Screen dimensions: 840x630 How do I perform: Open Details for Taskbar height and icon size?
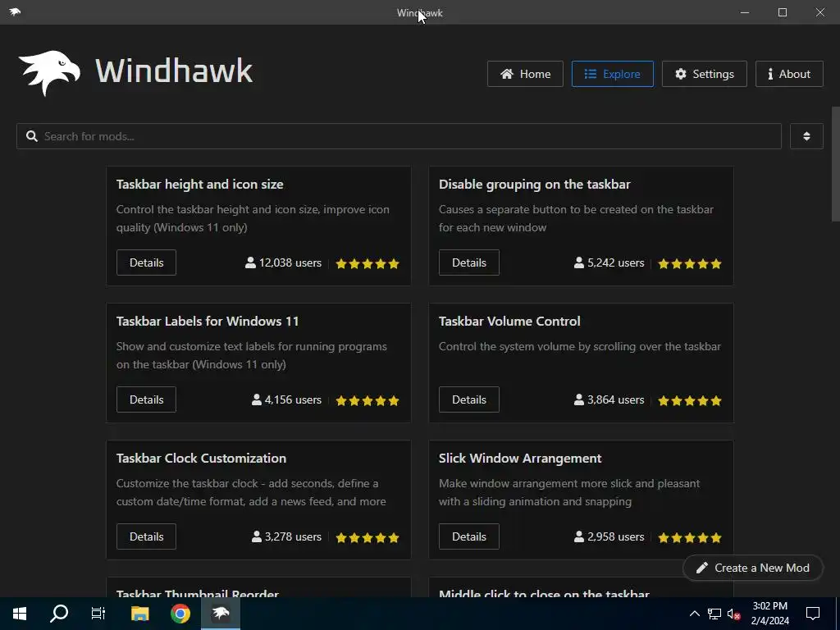pos(146,262)
